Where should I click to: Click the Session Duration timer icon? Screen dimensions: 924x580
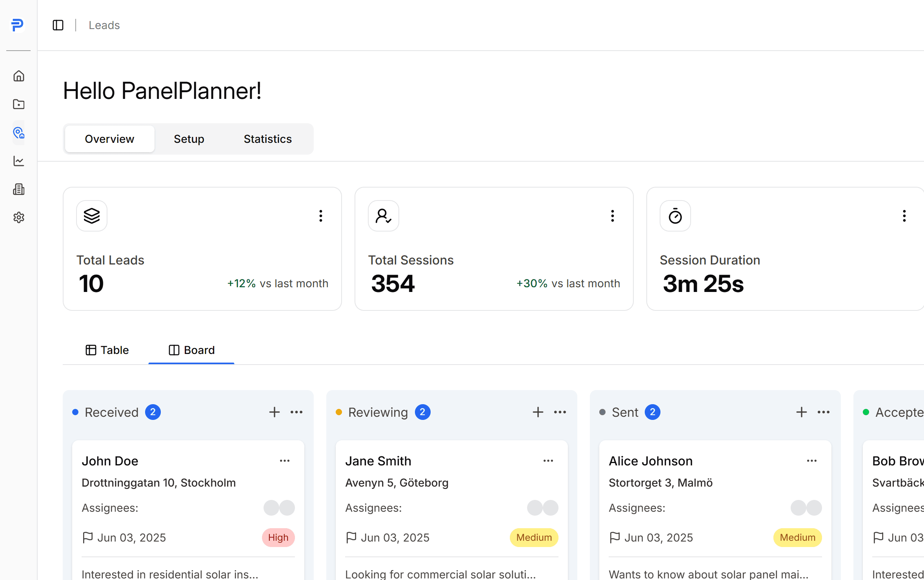click(x=675, y=216)
